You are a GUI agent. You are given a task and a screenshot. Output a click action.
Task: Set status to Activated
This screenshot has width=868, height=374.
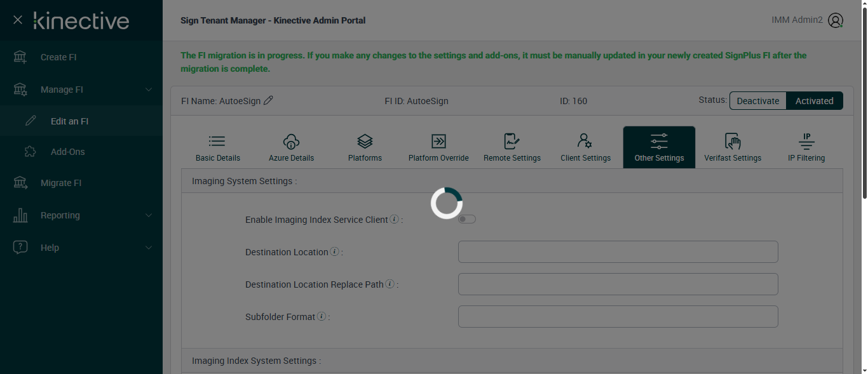[814, 101]
